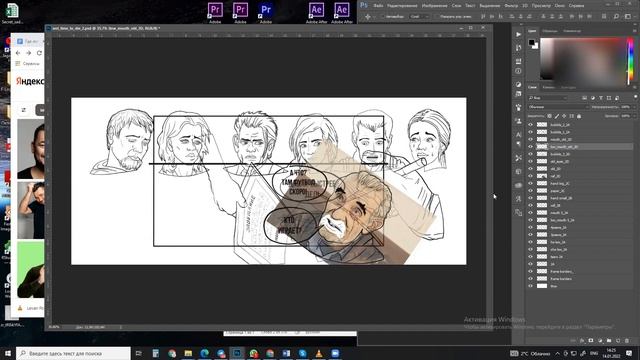The image size is (640, 360).
Task: Filter layers by pixel layers icon
Action: 584,98
